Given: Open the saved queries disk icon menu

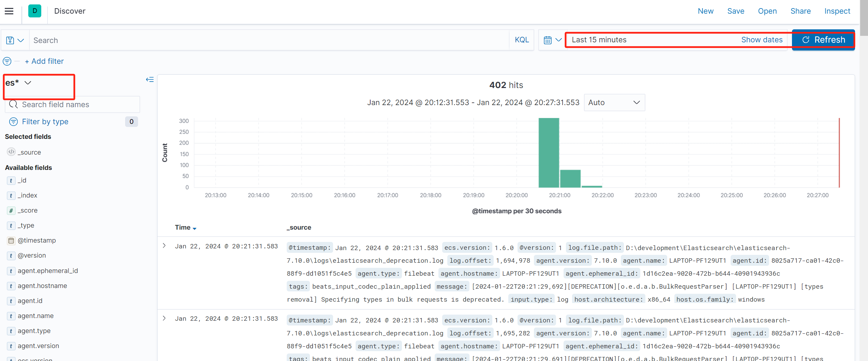Looking at the screenshot, I should 15,40.
